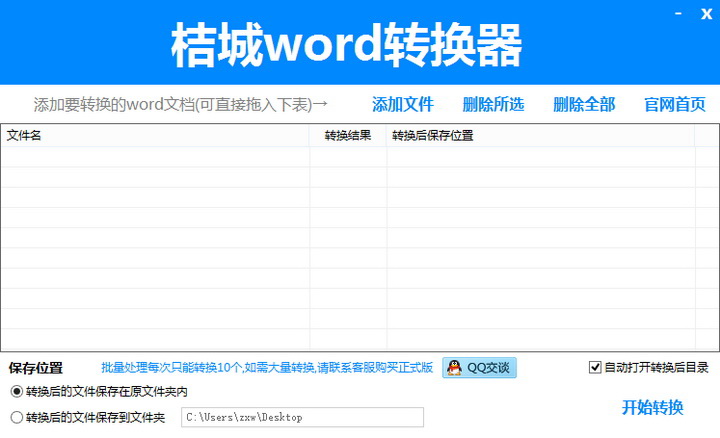Click the 转换后保存位置 column header
720x438 pixels.
(540, 135)
